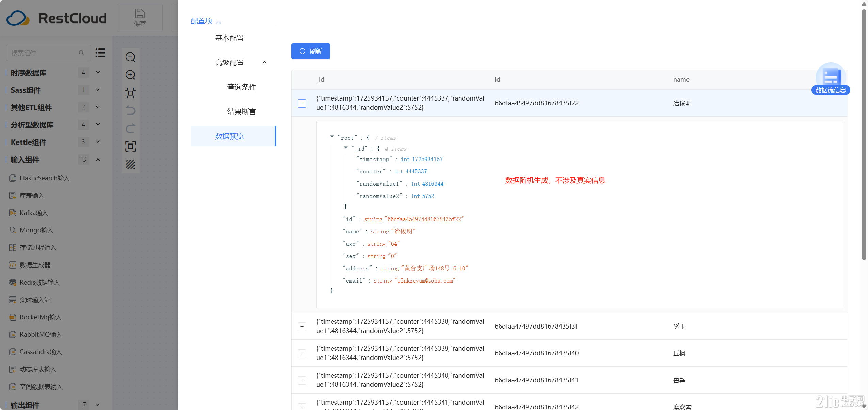Image resolution: width=868 pixels, height=410 pixels.
Task: Click the undo arrow icon
Action: coord(130,110)
